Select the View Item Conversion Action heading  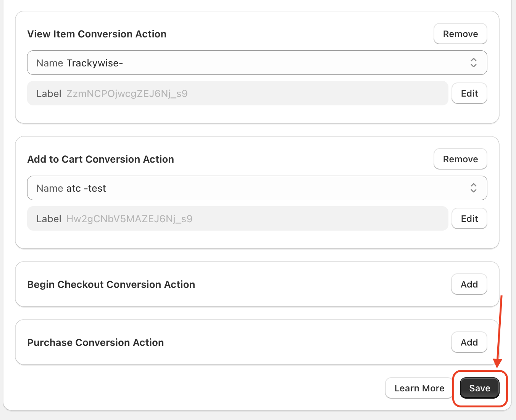[x=97, y=34]
